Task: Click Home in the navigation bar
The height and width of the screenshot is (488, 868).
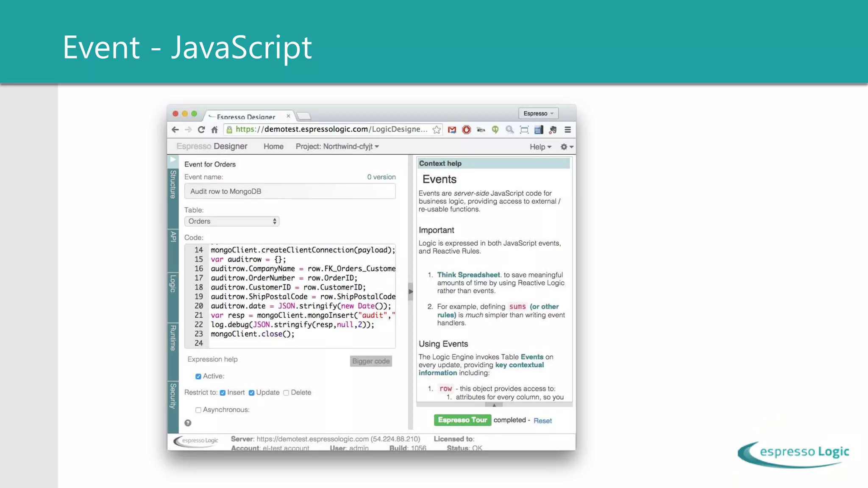Action: pos(273,147)
